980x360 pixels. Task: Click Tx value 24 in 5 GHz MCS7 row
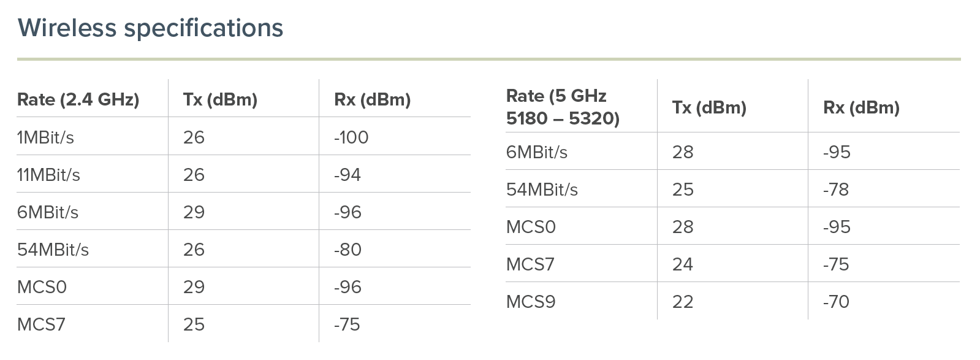(683, 264)
